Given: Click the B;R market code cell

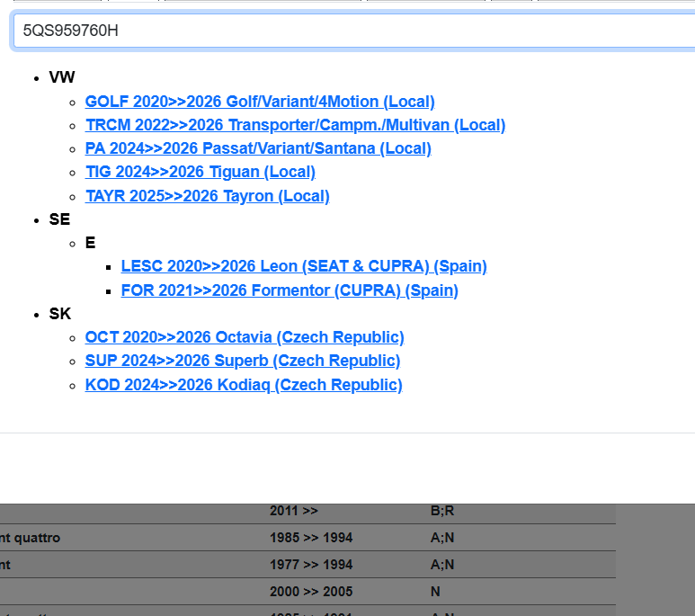Looking at the screenshot, I should pyautogui.click(x=442, y=511).
